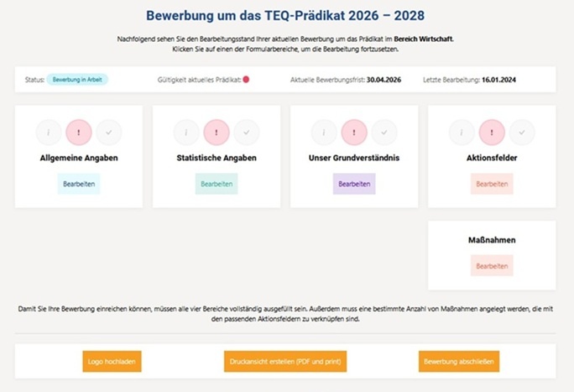Edit the Aktionsfelder section

click(x=492, y=183)
